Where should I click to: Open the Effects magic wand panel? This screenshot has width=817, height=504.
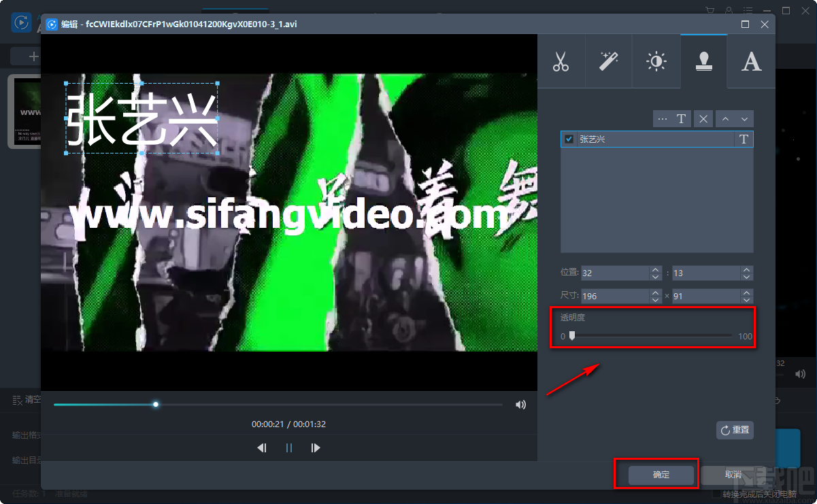pos(608,61)
